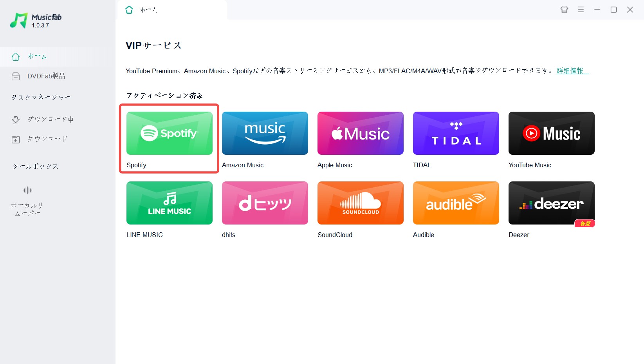The width and height of the screenshot is (644, 364).
Task: Open the Spotify service tile
Action: [x=170, y=133]
